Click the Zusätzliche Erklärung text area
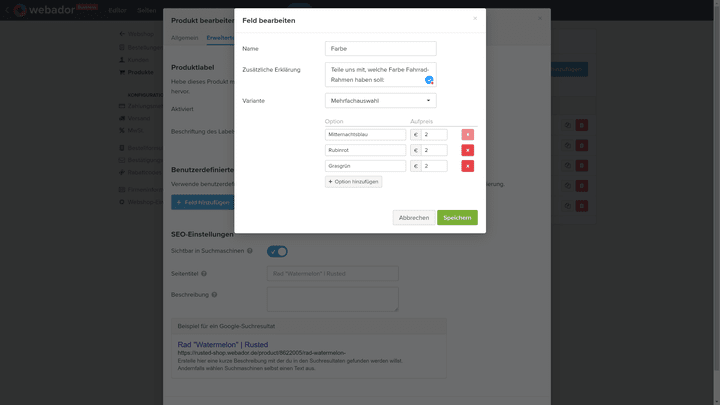The height and width of the screenshot is (405, 720). (x=375, y=74)
